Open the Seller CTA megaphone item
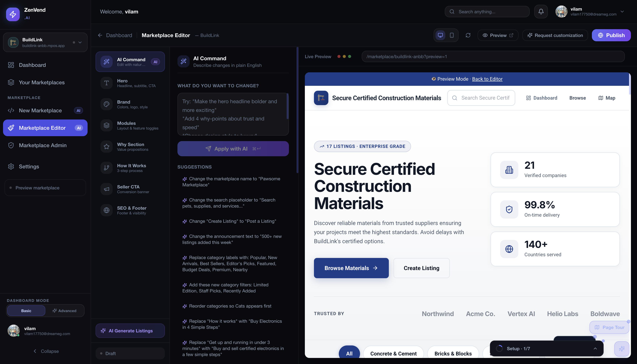Screen dimensions: 637x364 coord(130,189)
